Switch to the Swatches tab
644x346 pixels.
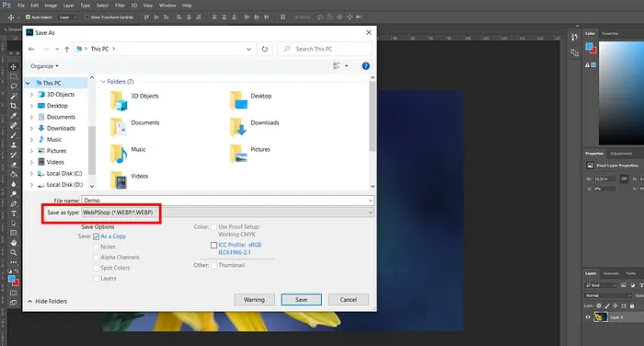(610, 33)
